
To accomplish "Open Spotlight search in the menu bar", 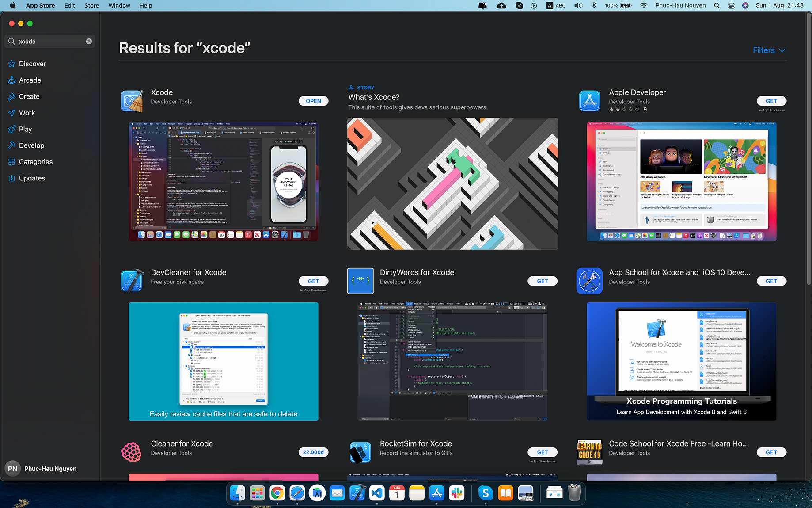I will click(717, 5).
